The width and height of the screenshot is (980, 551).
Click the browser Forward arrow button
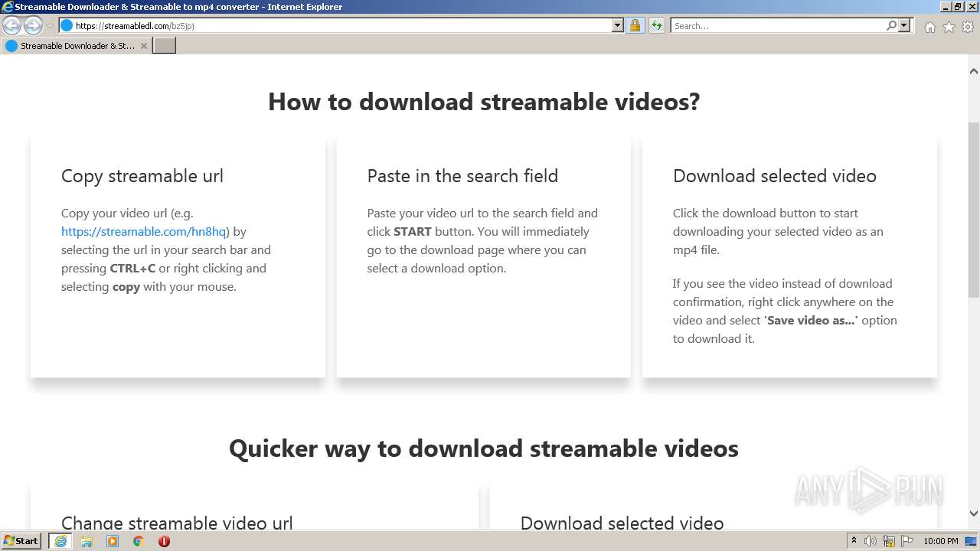coord(33,26)
